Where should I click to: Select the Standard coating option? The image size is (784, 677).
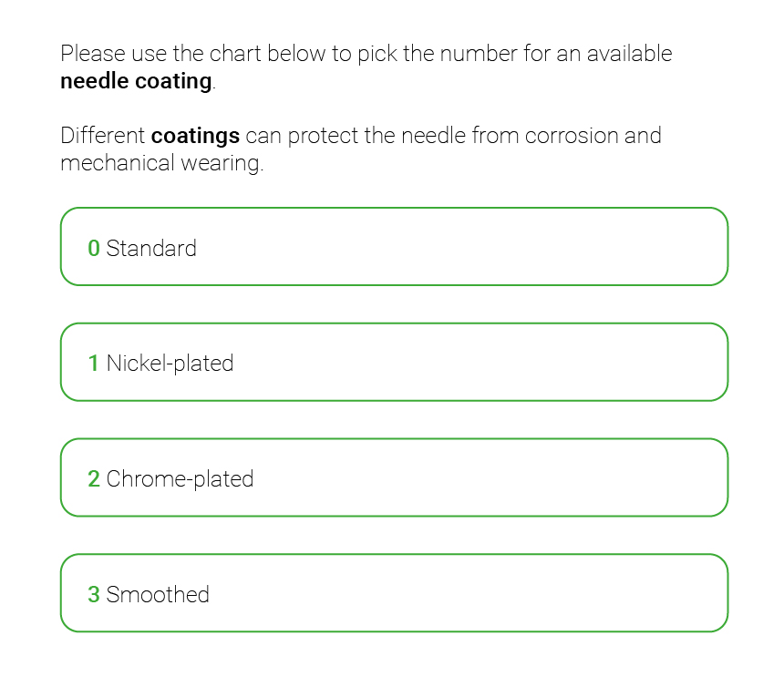coord(394,247)
